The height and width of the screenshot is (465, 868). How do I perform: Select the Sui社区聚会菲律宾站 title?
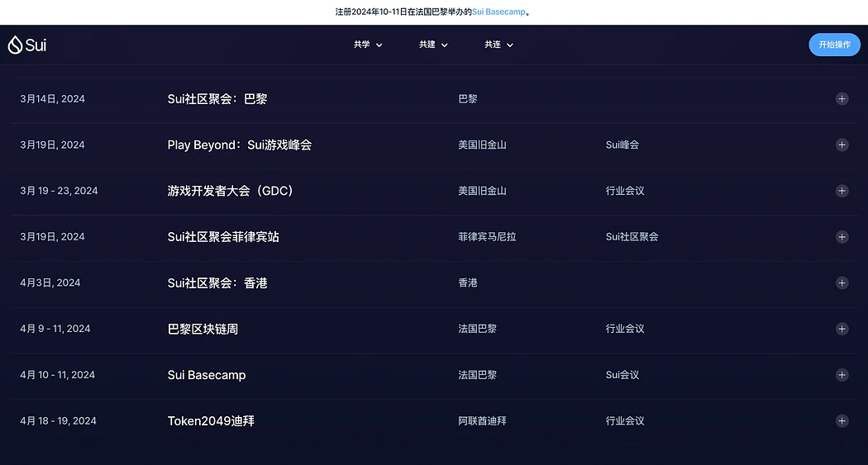click(x=223, y=237)
